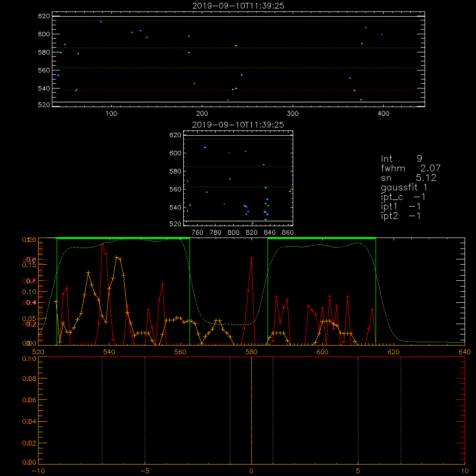This screenshot has height=476, width=476.
Task: Click x-axis label 640 on spectrum plot
Action: (465, 352)
